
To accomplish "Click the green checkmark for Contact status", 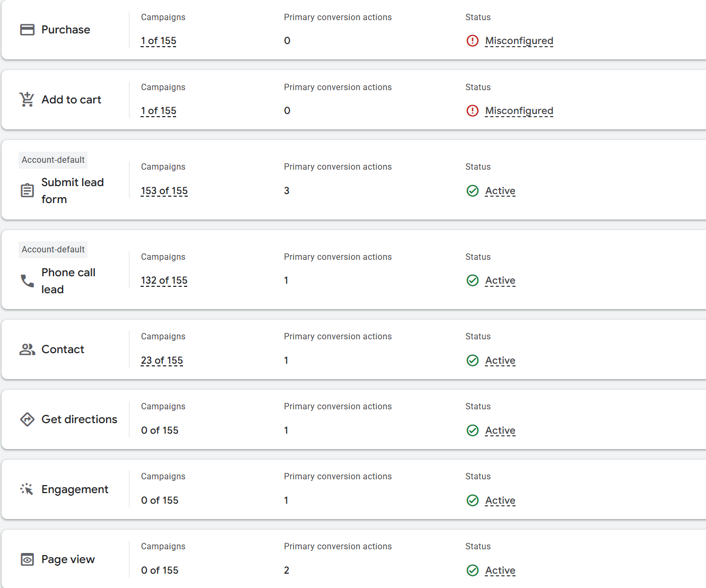I will [472, 361].
